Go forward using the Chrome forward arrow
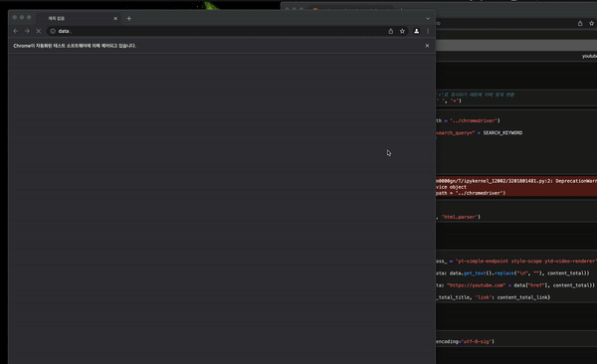The width and height of the screenshot is (597, 364). click(27, 31)
